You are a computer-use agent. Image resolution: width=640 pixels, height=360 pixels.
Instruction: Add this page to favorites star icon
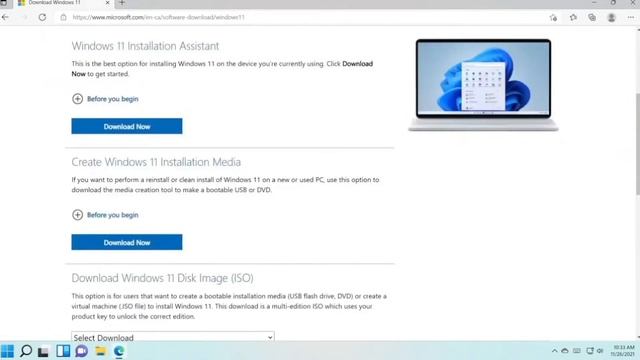click(553, 18)
